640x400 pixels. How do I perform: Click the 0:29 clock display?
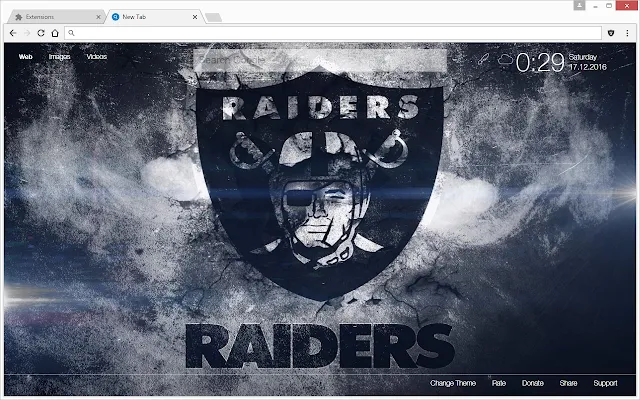pyautogui.click(x=540, y=62)
